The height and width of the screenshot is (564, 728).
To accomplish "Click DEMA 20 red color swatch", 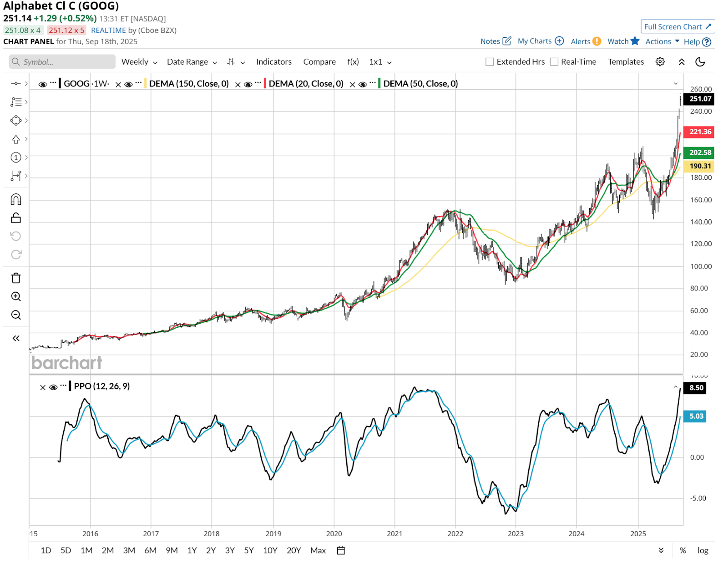I will tap(265, 84).
